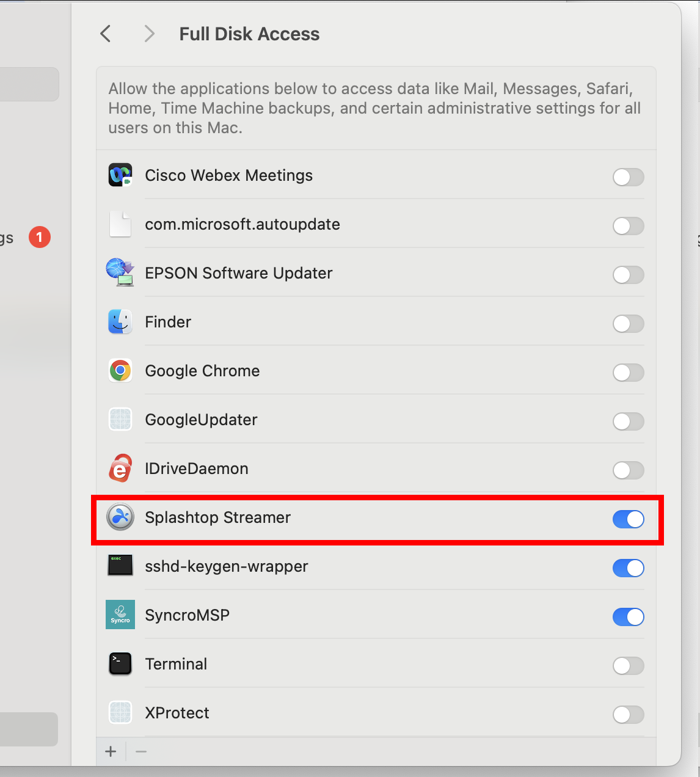This screenshot has height=777, width=700.
Task: Click the com.microsoft.autoupdate document icon
Action: 120,224
